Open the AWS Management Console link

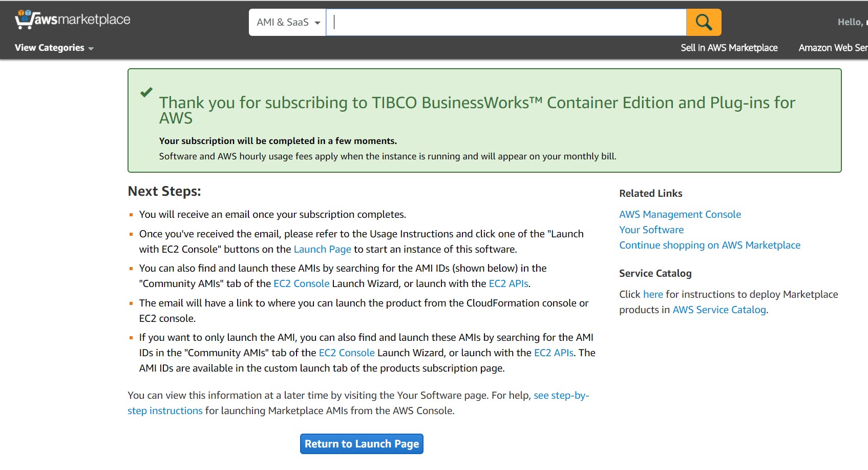[680, 214]
